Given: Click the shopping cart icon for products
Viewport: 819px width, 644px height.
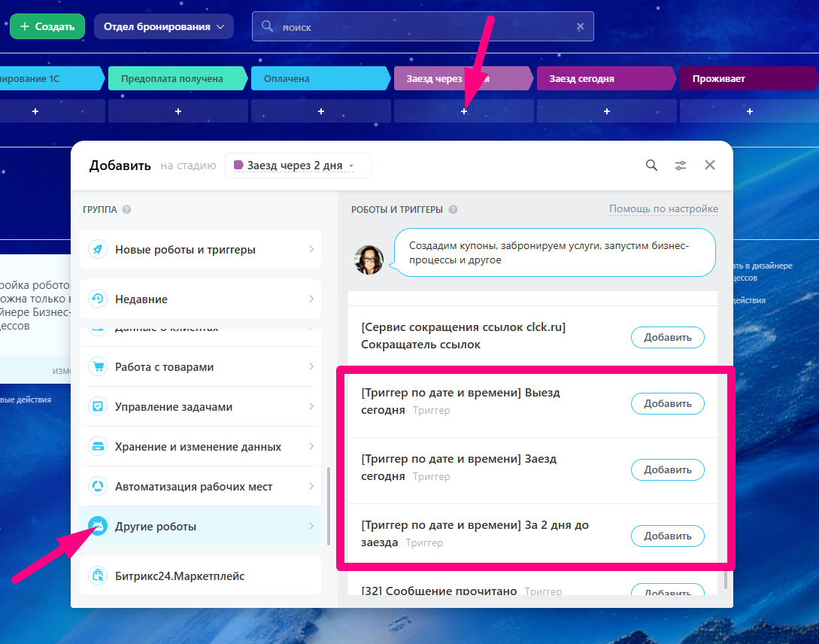Looking at the screenshot, I should coord(98,367).
